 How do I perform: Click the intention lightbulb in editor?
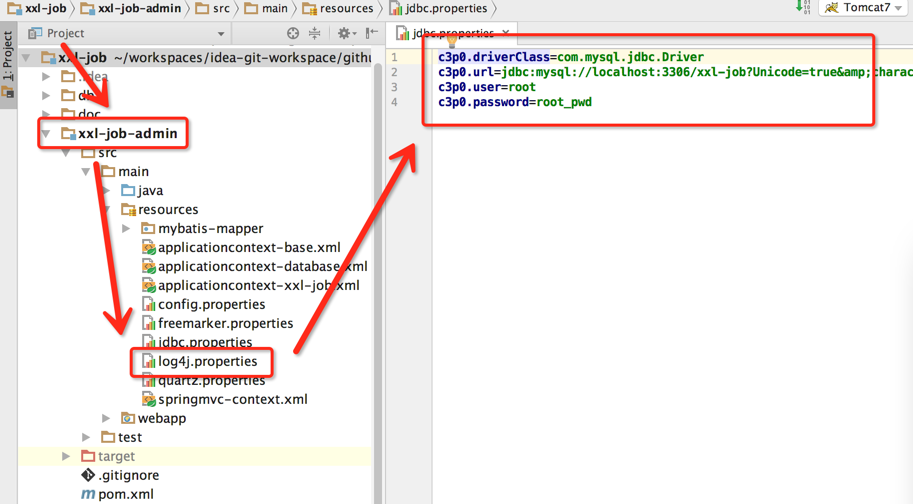[x=452, y=41]
